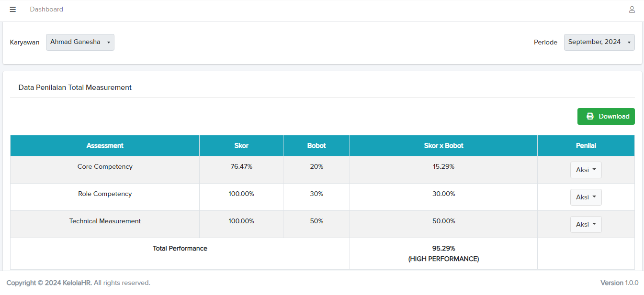Image resolution: width=644 pixels, height=295 pixels.
Task: Select the Core Competency row label
Action: click(x=105, y=167)
